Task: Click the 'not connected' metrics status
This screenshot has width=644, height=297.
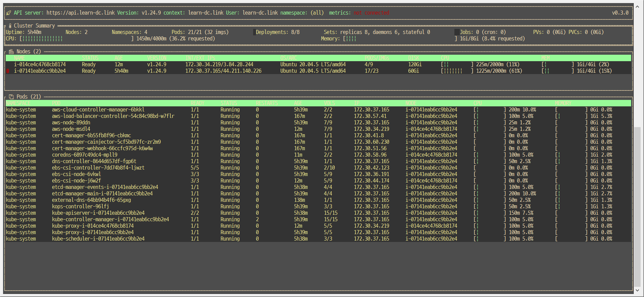Action: pos(371,13)
